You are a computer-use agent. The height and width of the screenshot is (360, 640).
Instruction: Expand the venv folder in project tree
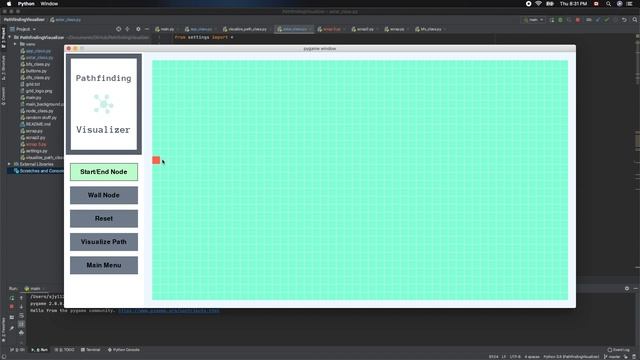[x=16, y=44]
